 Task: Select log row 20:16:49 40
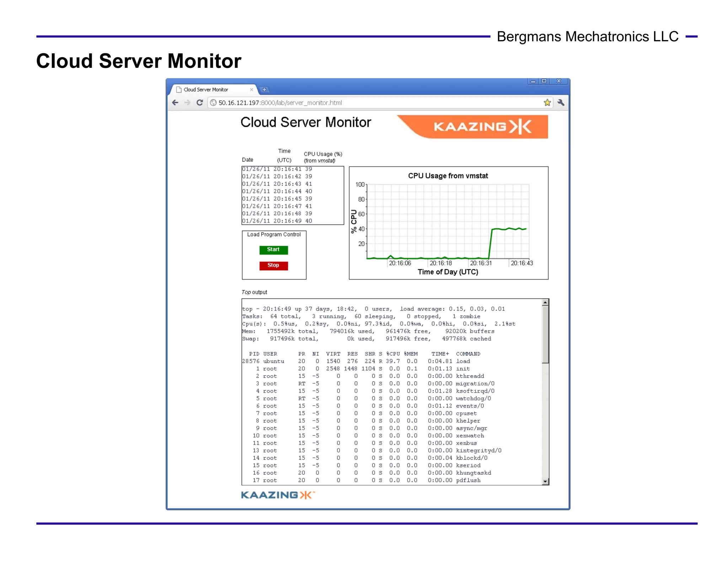point(277,221)
